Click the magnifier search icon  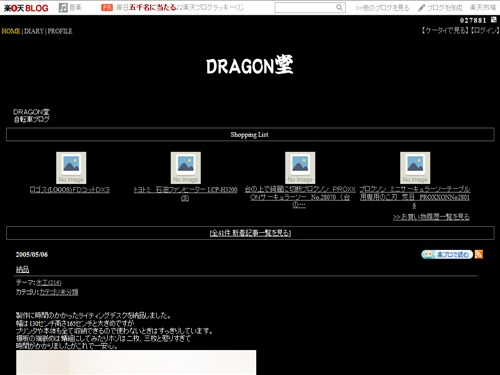click(339, 7)
